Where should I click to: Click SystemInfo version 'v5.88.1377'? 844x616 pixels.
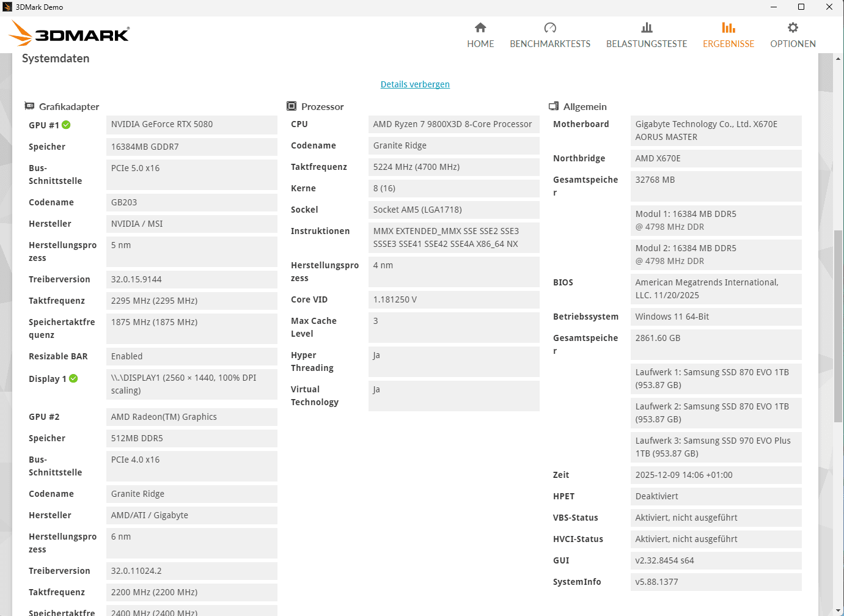(x=716, y=582)
